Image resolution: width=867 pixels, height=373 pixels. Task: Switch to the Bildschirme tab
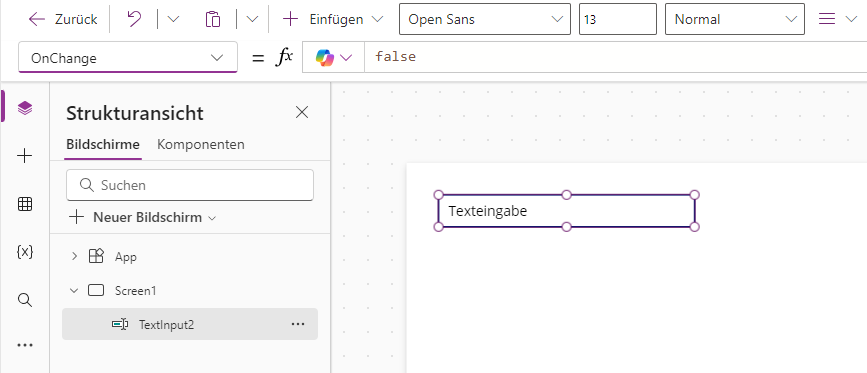click(x=103, y=145)
